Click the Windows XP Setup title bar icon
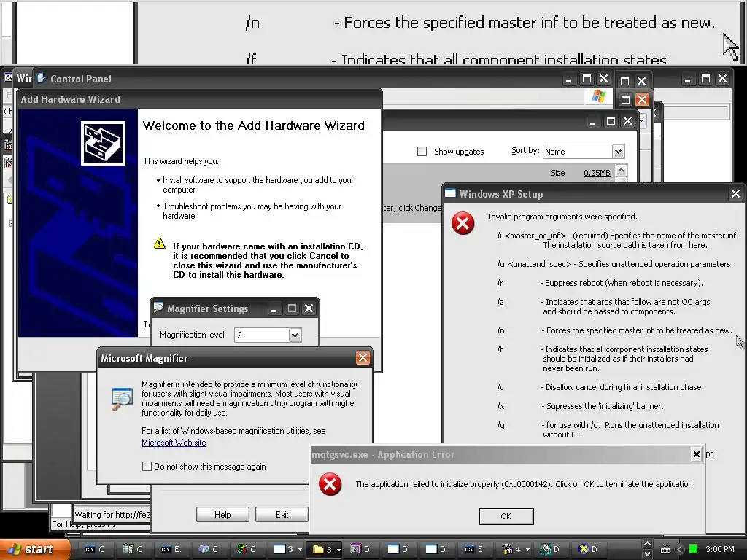 450,193
